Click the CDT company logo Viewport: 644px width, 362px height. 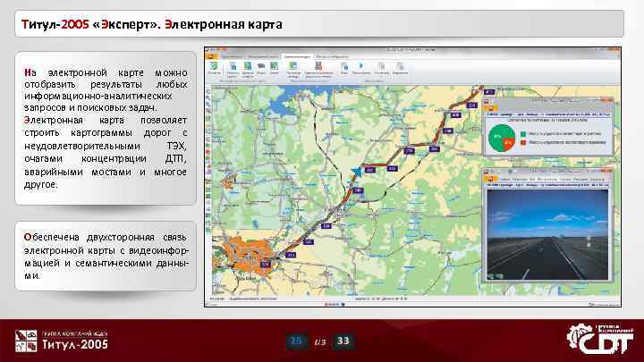pyautogui.click(x=600, y=339)
